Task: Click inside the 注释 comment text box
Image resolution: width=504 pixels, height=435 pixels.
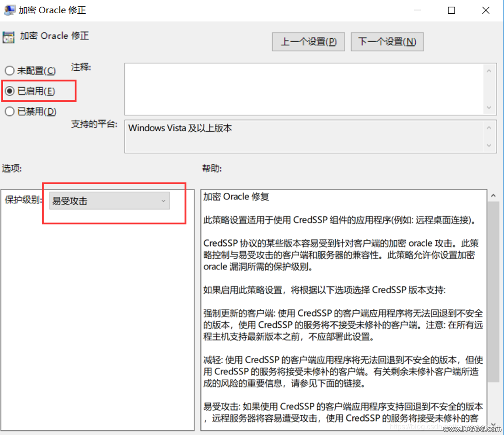Action: pyautogui.click(x=304, y=89)
